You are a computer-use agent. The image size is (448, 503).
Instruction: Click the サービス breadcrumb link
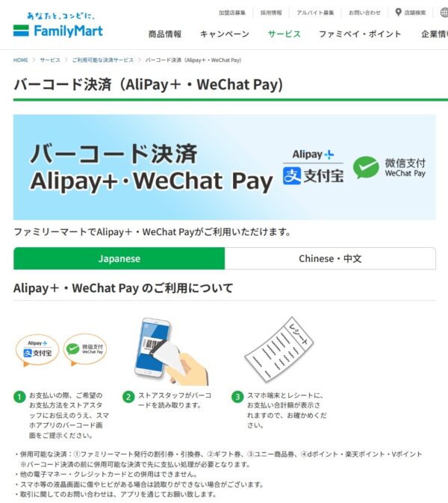coord(50,60)
